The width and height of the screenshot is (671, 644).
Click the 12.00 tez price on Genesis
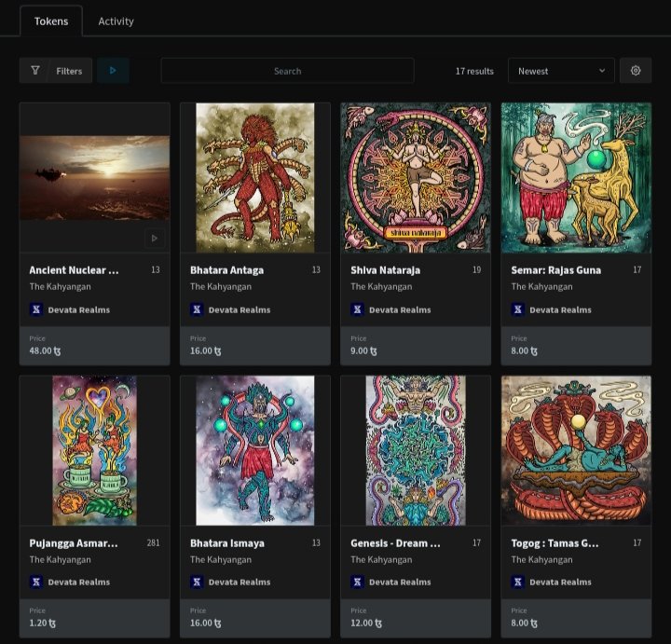pos(366,623)
